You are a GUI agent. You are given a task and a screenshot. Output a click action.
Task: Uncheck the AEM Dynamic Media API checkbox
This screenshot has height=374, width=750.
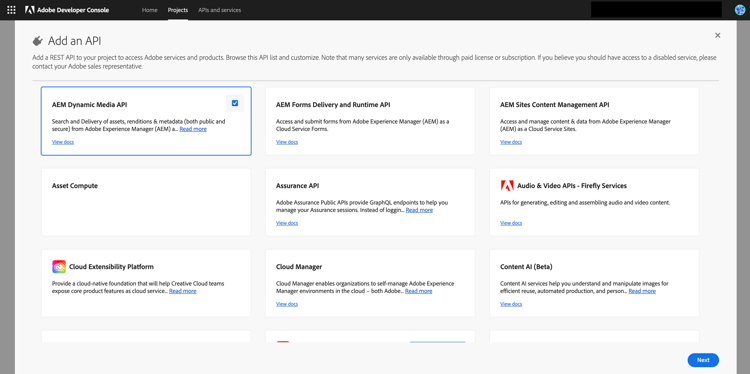click(235, 103)
